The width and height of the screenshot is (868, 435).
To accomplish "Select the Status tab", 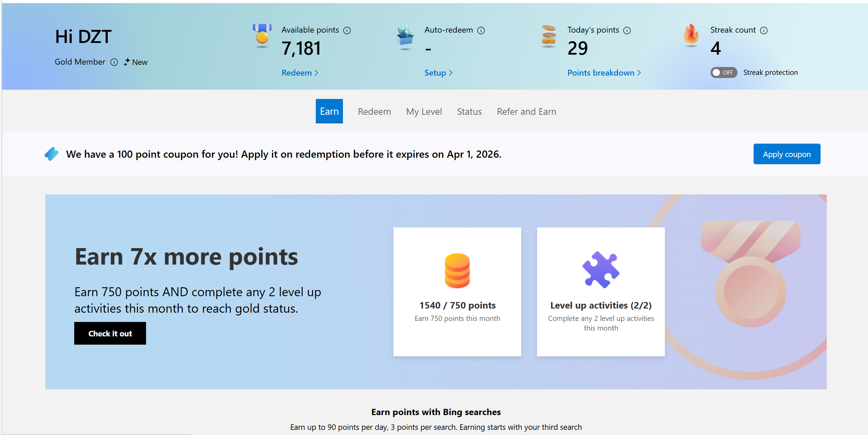I will pyautogui.click(x=469, y=112).
